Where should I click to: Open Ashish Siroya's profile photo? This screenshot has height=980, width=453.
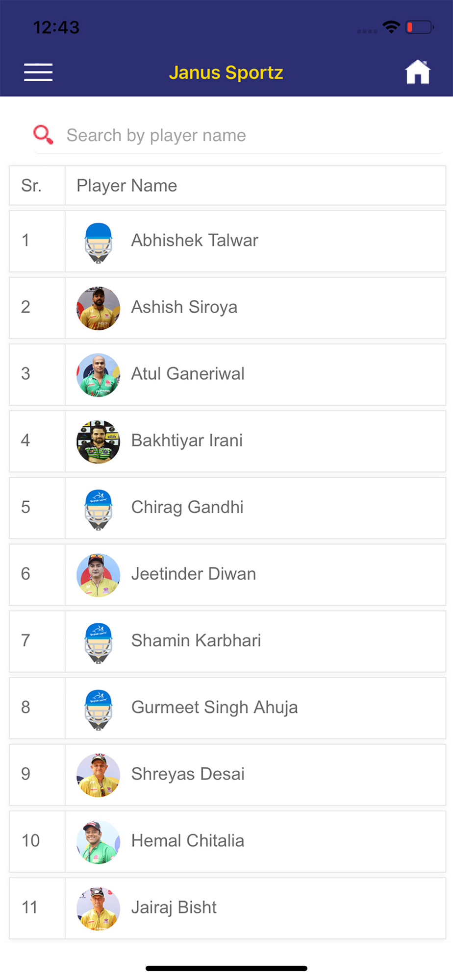[99, 309]
